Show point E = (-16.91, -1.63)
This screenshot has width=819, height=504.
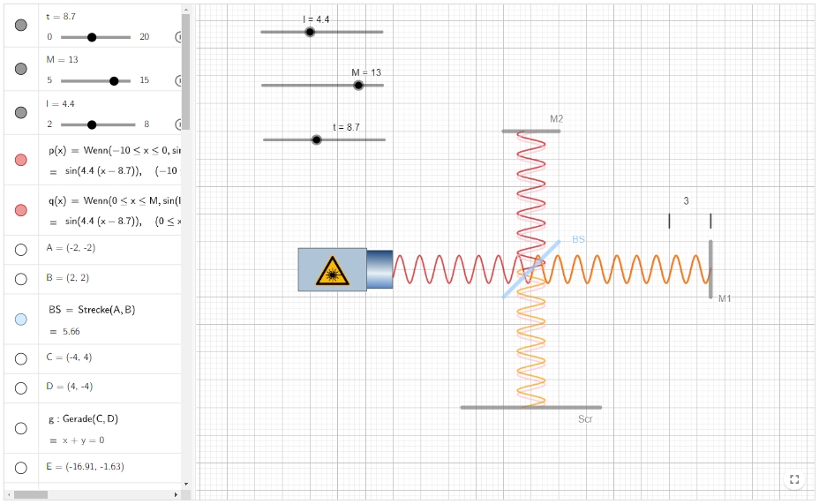click(x=21, y=468)
